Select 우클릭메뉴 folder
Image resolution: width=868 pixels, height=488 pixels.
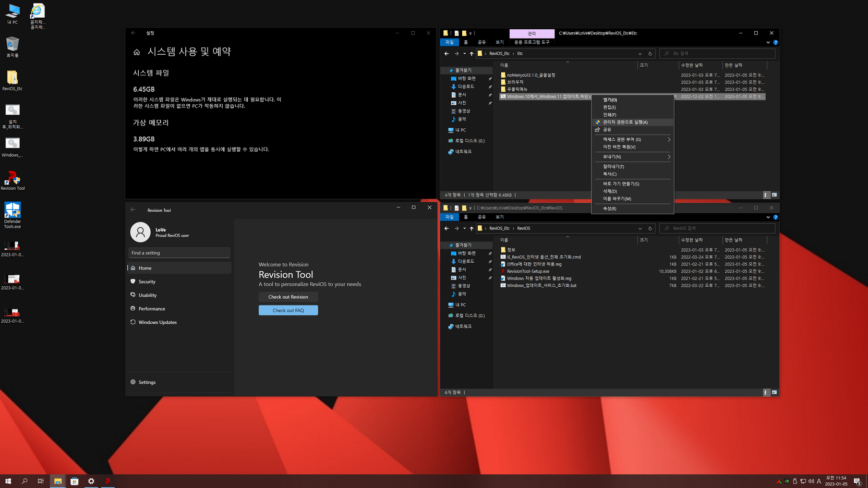(x=514, y=89)
